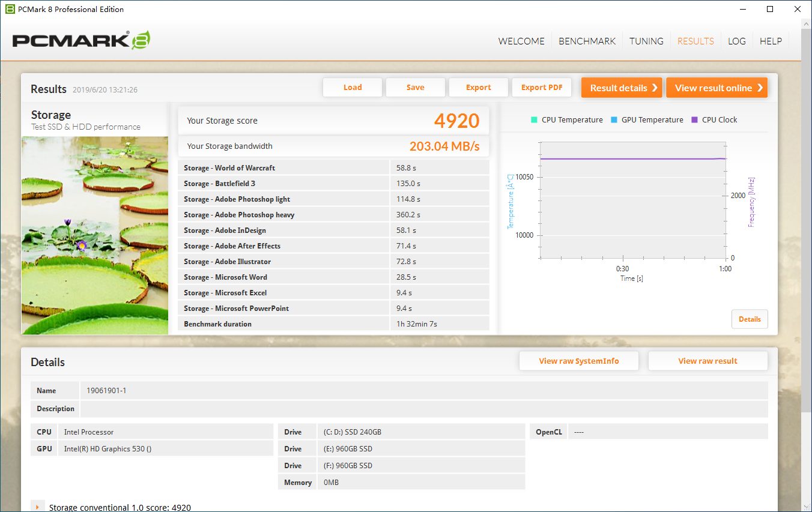Image resolution: width=812 pixels, height=512 pixels.
Task: Click View raw SystemInfo
Action: point(579,361)
